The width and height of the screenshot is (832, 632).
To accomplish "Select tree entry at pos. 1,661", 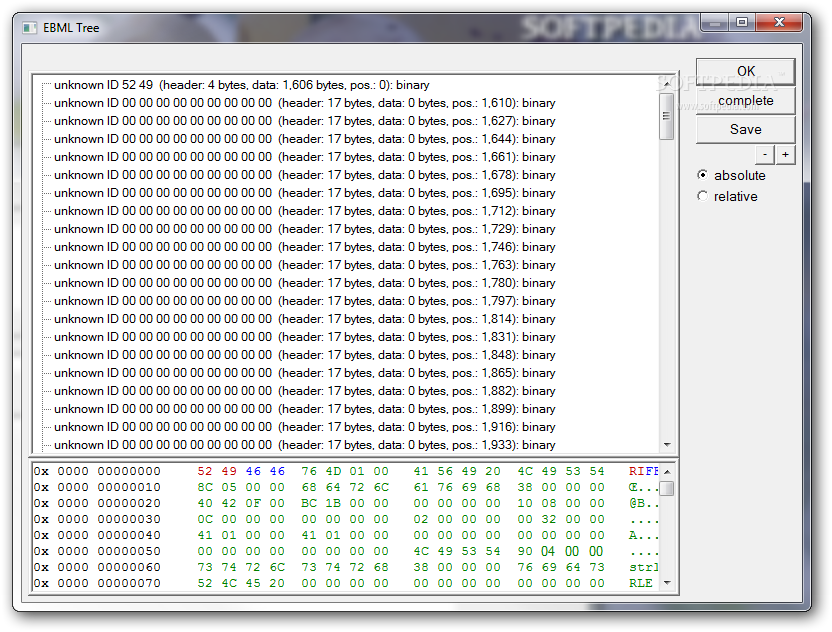I will [x=305, y=157].
